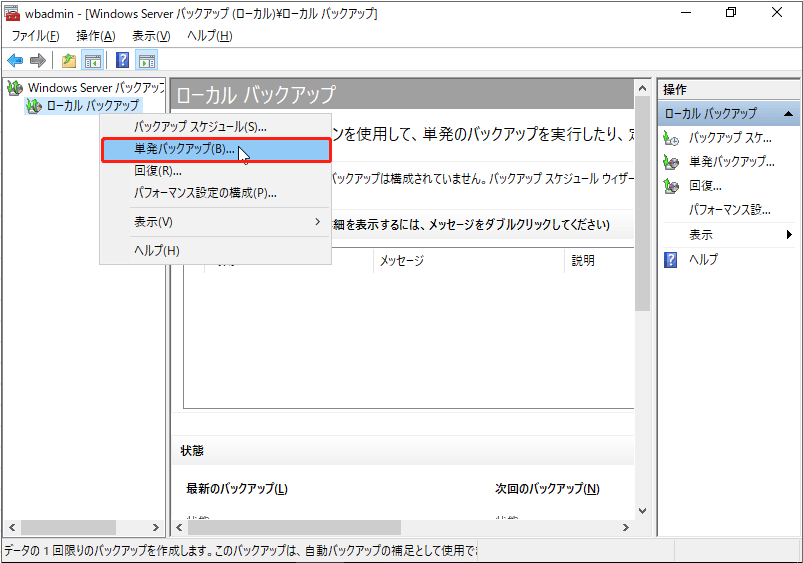The width and height of the screenshot is (803, 563).
Task: Click the Back arrow toolbar icon
Action: (x=15, y=60)
